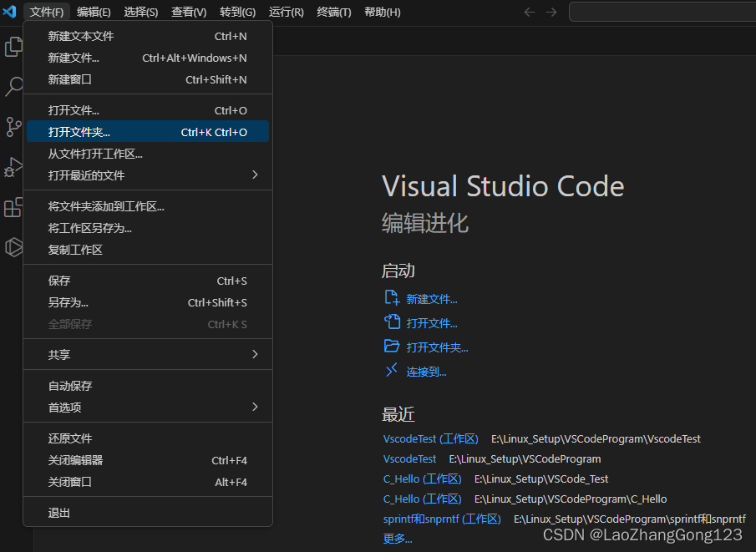Open Source Control view icon
Image resolution: width=756 pixels, height=552 pixels.
(13, 127)
